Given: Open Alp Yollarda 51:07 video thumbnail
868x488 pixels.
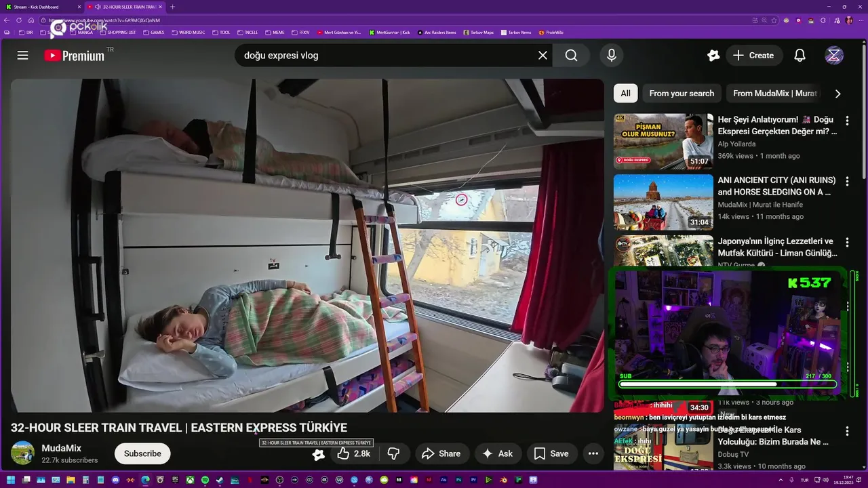Looking at the screenshot, I should 663,141.
